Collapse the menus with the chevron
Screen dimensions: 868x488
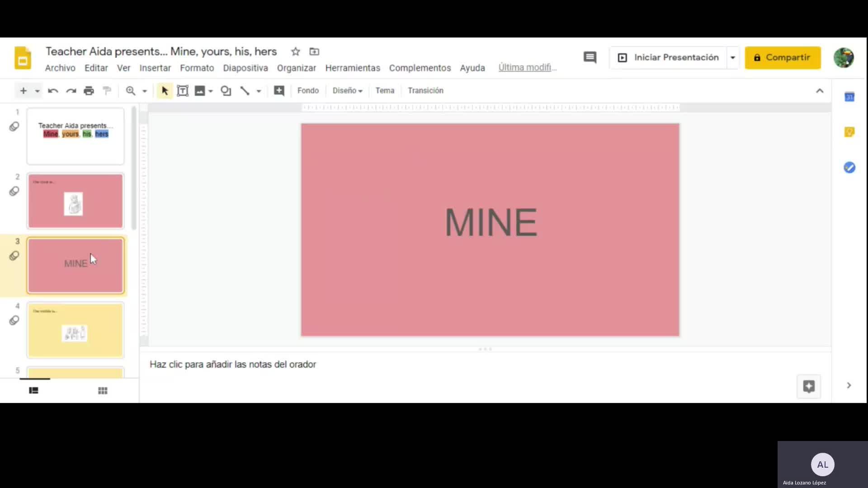[x=819, y=91]
